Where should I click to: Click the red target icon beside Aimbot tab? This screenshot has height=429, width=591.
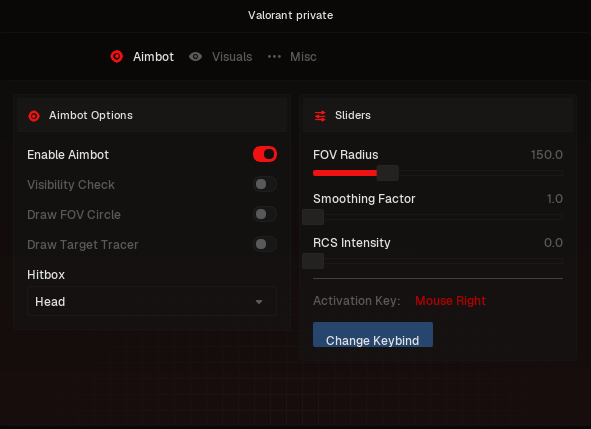pos(116,57)
